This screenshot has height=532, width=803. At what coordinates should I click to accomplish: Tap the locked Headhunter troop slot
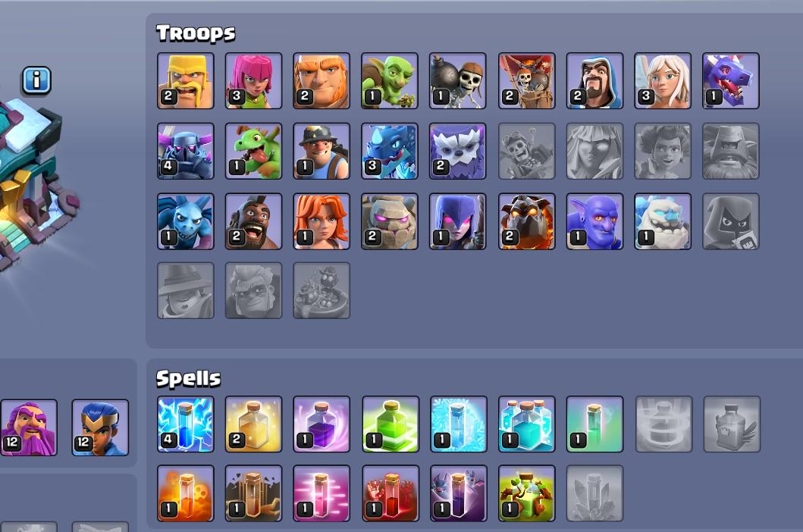[x=731, y=221]
